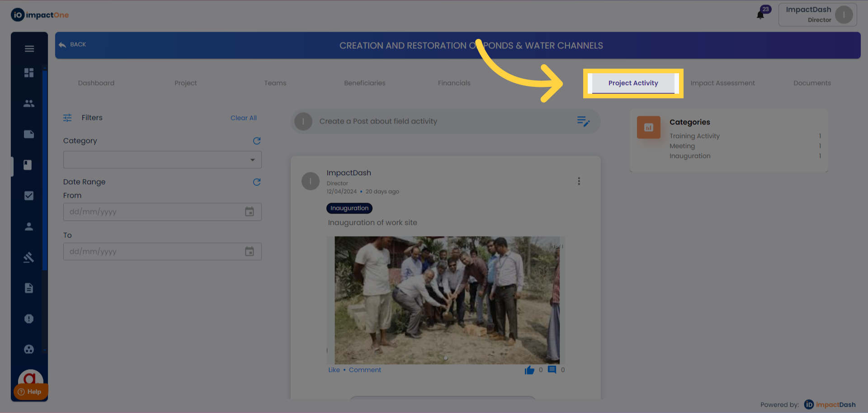
Task: Open the Documents tab
Action: pyautogui.click(x=812, y=83)
